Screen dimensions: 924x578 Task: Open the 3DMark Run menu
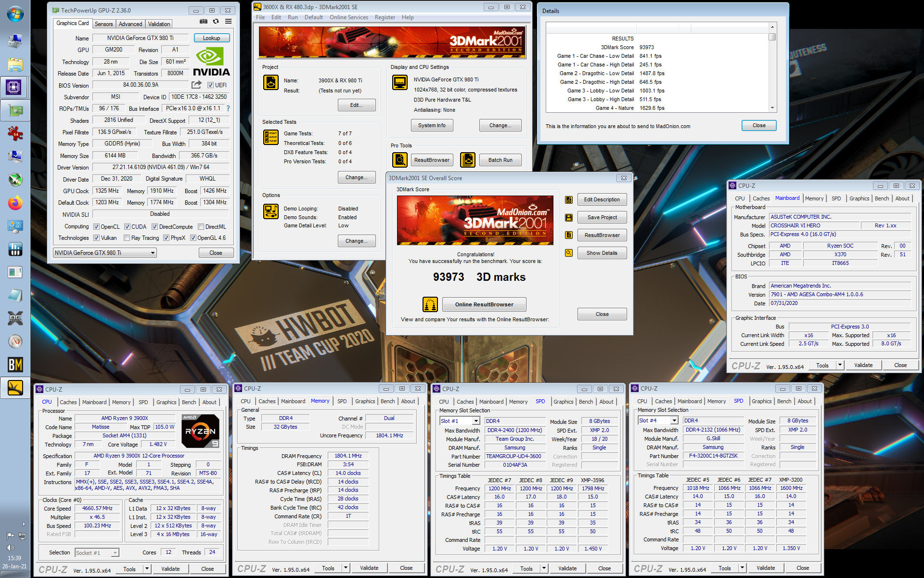[x=293, y=17]
